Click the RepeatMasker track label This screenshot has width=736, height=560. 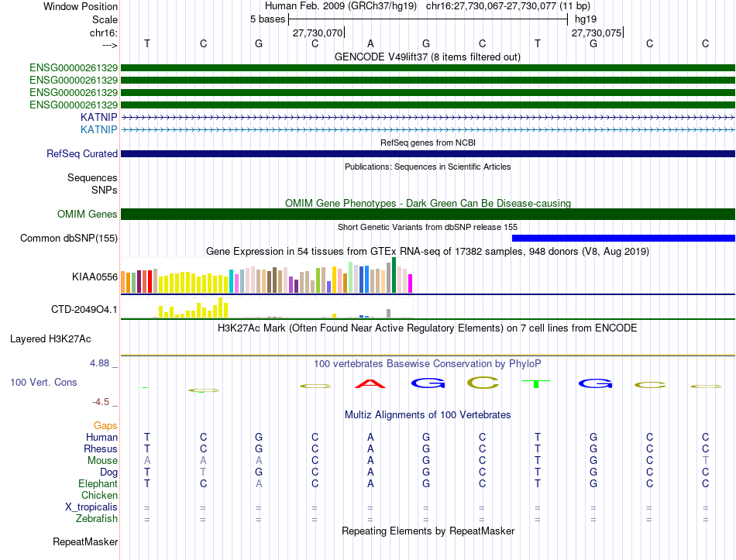pos(85,541)
